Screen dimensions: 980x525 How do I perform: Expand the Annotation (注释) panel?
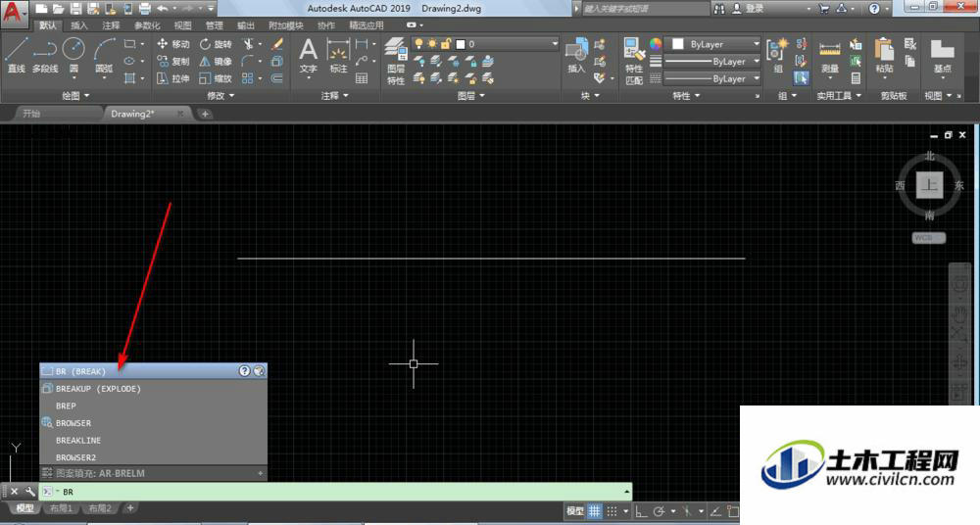(x=335, y=96)
